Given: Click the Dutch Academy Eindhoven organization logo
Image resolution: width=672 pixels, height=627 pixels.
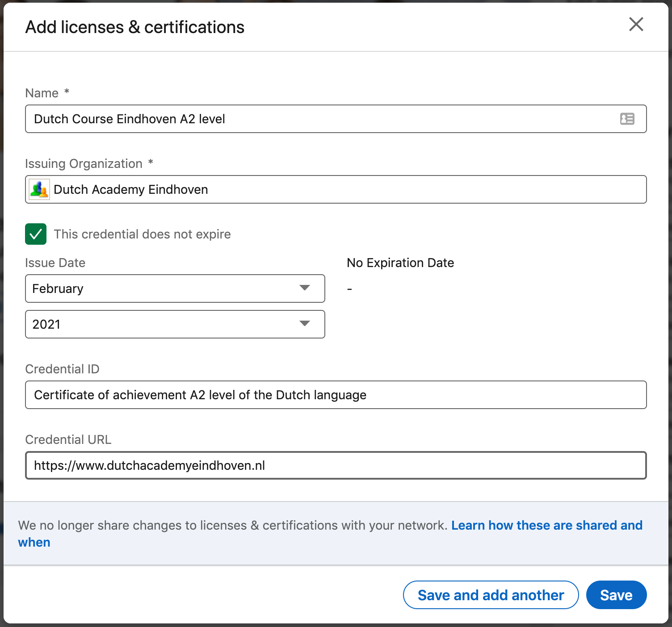Looking at the screenshot, I should tap(39, 189).
